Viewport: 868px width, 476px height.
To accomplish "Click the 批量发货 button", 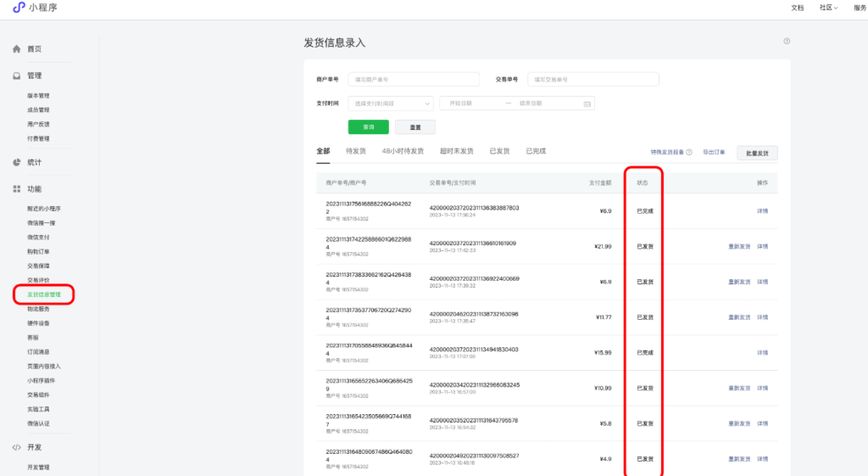I will tap(757, 154).
